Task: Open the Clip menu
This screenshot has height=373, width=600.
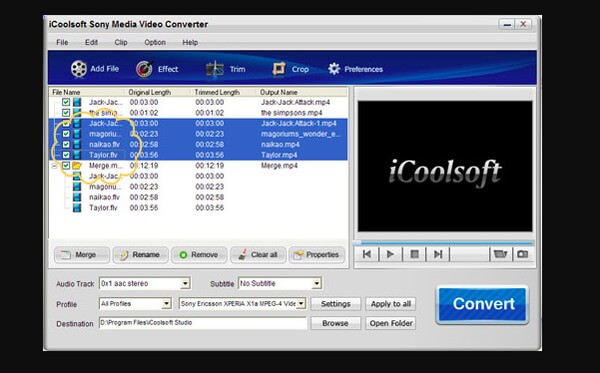Action: click(121, 42)
